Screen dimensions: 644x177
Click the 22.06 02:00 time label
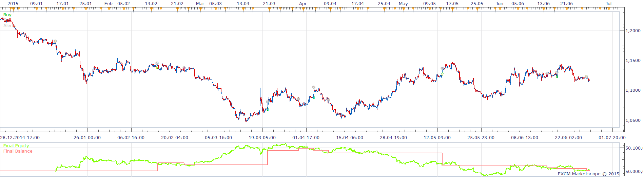click(x=568, y=138)
